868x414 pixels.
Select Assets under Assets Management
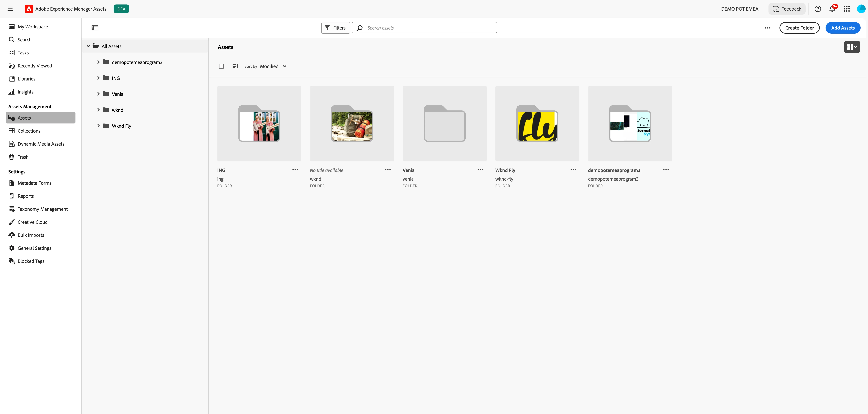[x=40, y=118]
